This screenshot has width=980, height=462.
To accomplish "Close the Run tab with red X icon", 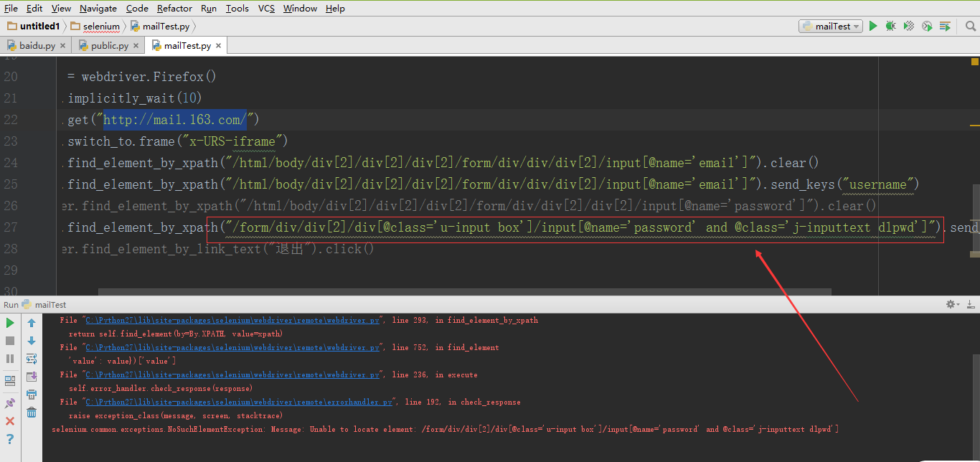I will pyautogui.click(x=10, y=421).
